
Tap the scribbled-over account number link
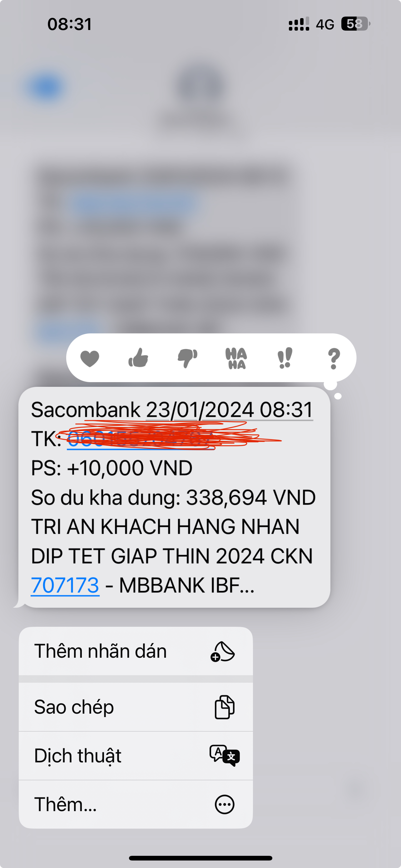click(141, 439)
